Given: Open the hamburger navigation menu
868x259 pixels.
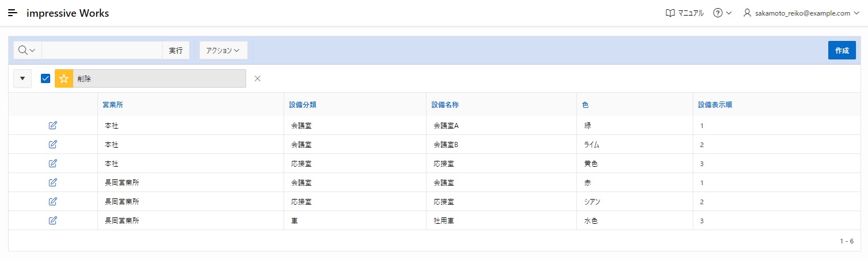Looking at the screenshot, I should pyautogui.click(x=13, y=13).
